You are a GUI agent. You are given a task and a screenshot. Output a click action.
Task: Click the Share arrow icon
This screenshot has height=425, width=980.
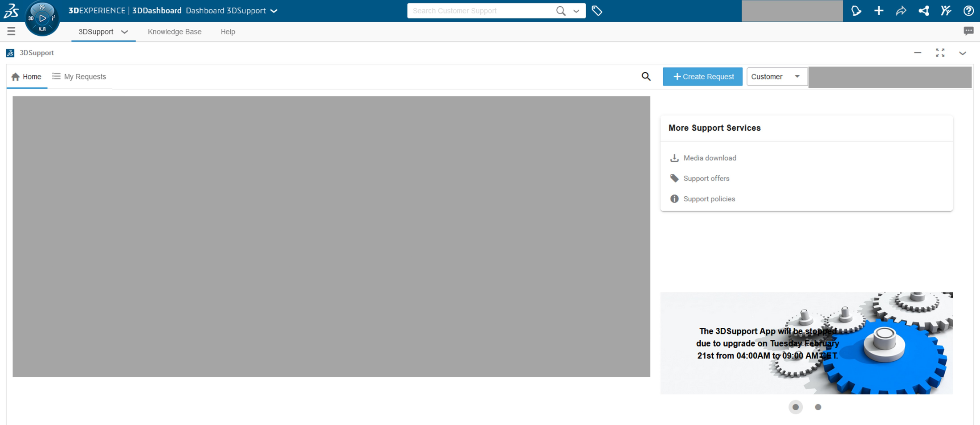tap(901, 11)
